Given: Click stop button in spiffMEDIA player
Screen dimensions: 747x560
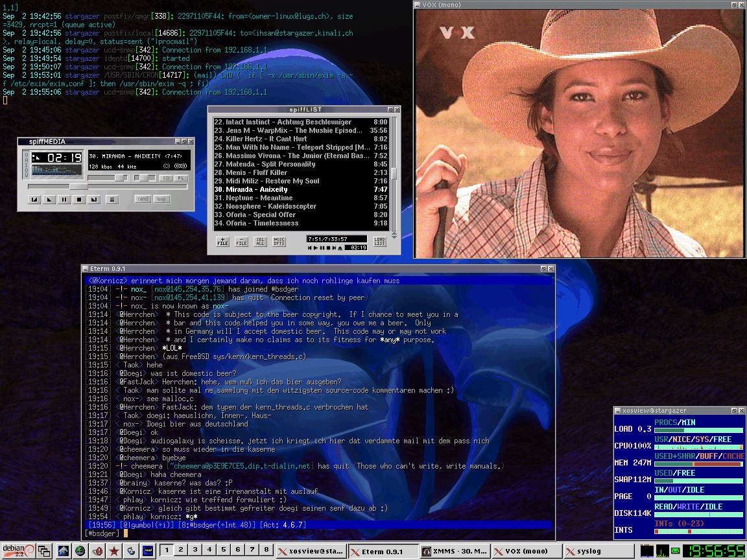Looking at the screenshot, I should (x=79, y=200).
